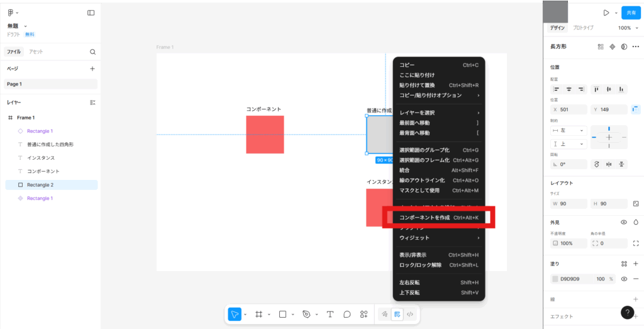Expand the horizontal constraint dropdown showing 左

[x=569, y=130]
